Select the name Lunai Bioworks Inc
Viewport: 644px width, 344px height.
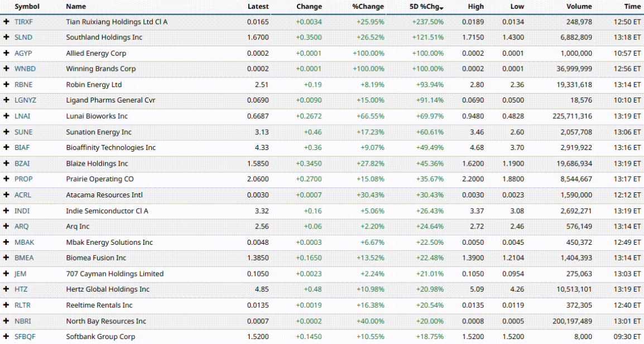tap(97, 116)
